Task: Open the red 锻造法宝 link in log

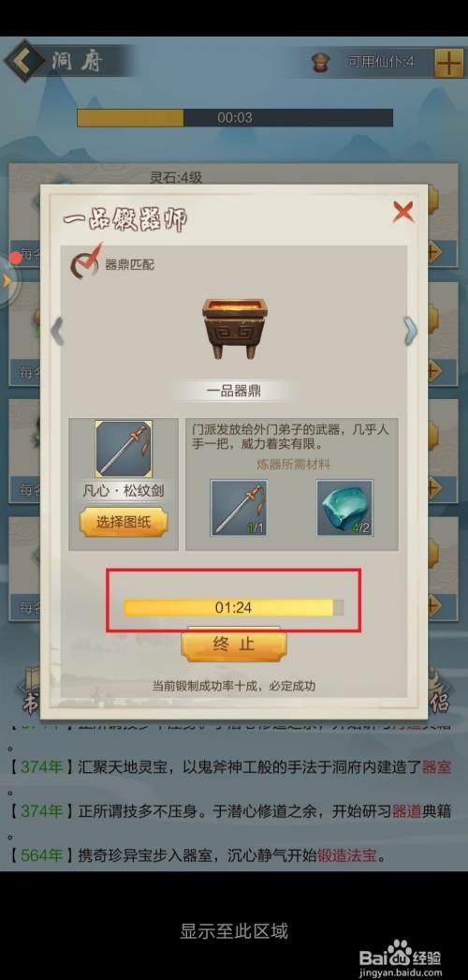Action: pos(347,855)
